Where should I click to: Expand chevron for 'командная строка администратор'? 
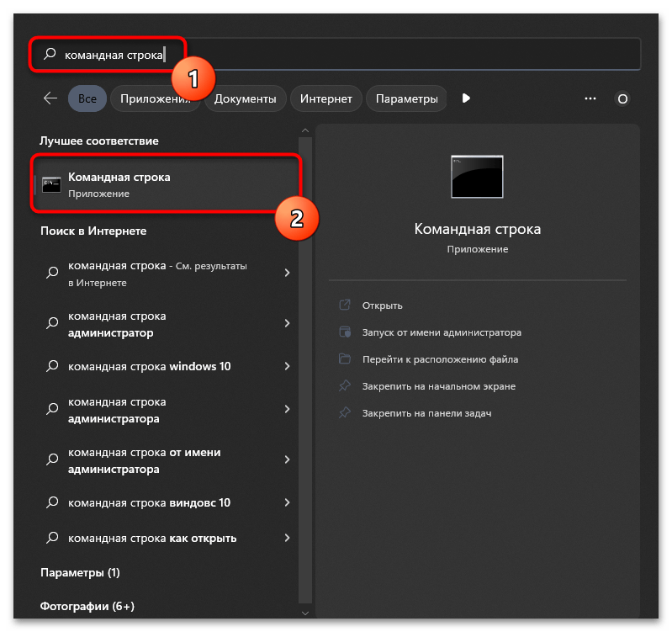tap(287, 323)
